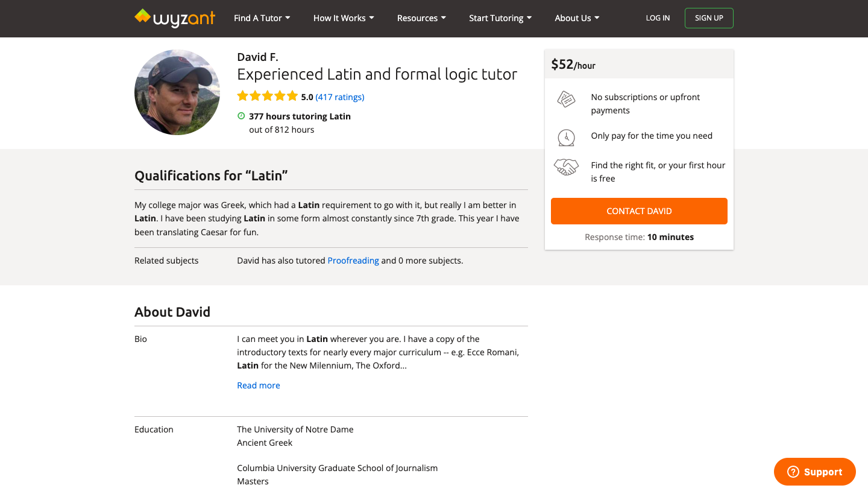Image resolution: width=868 pixels, height=494 pixels.
Task: Expand the Resources dropdown menu
Action: tap(421, 18)
